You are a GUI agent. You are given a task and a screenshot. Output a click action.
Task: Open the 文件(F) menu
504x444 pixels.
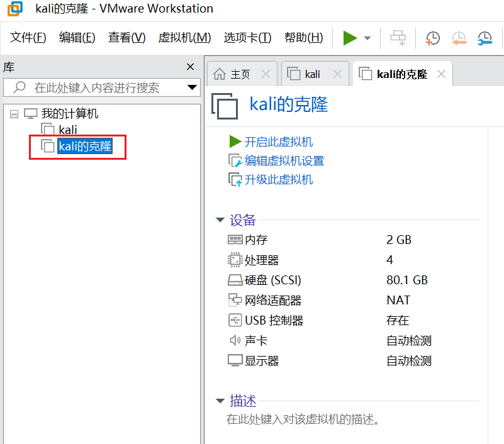coord(28,38)
